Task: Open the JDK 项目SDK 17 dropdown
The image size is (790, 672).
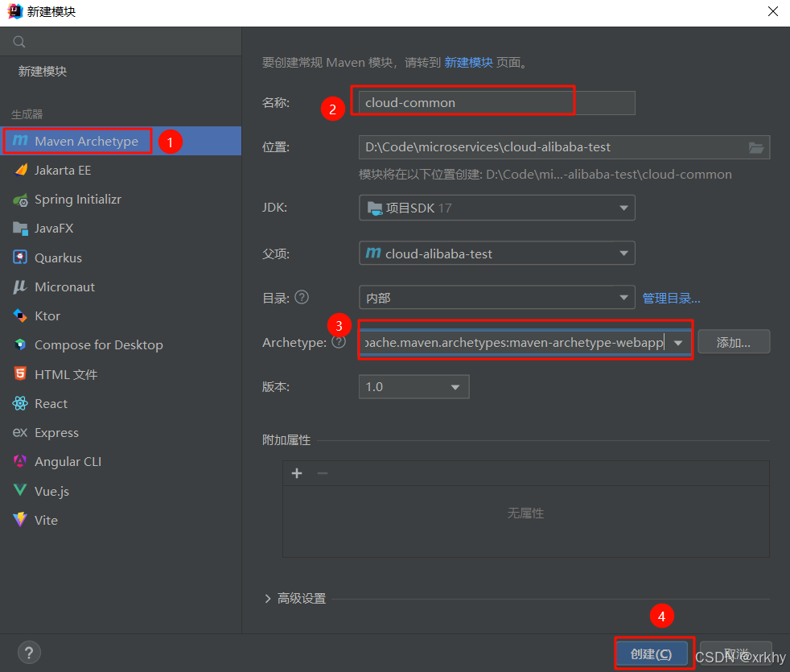Action: (497, 208)
